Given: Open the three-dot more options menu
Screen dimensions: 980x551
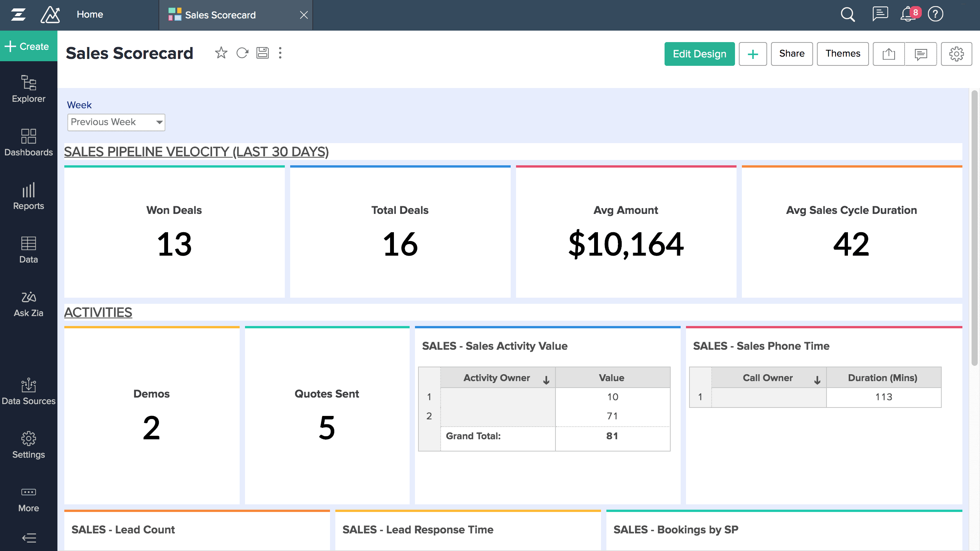Looking at the screenshot, I should (280, 53).
